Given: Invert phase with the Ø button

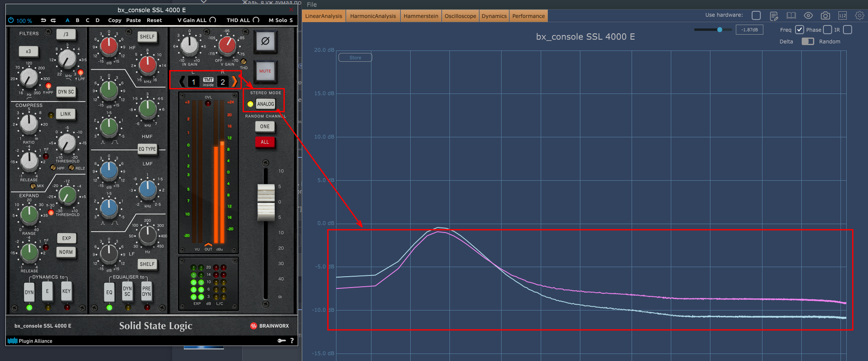Looking at the screenshot, I should click(265, 41).
